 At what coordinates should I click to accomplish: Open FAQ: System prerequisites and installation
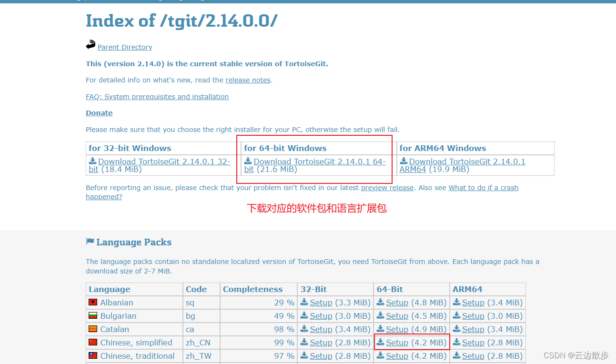[x=157, y=97]
